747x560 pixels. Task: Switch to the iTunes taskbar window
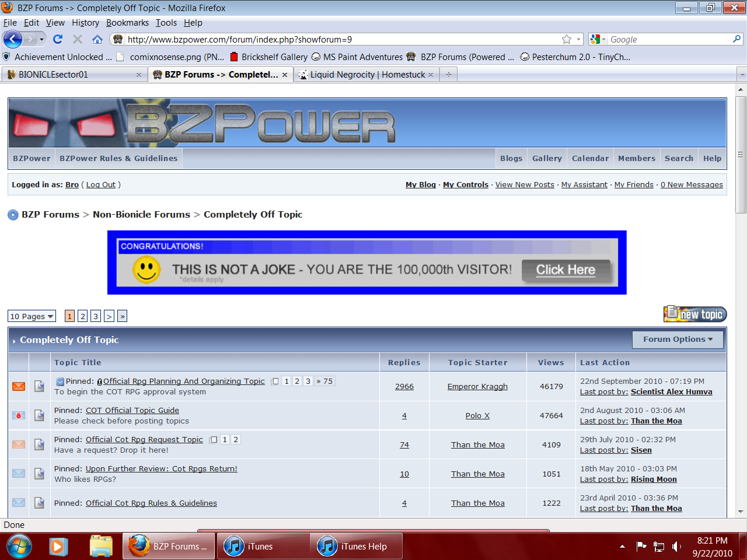[x=263, y=547]
